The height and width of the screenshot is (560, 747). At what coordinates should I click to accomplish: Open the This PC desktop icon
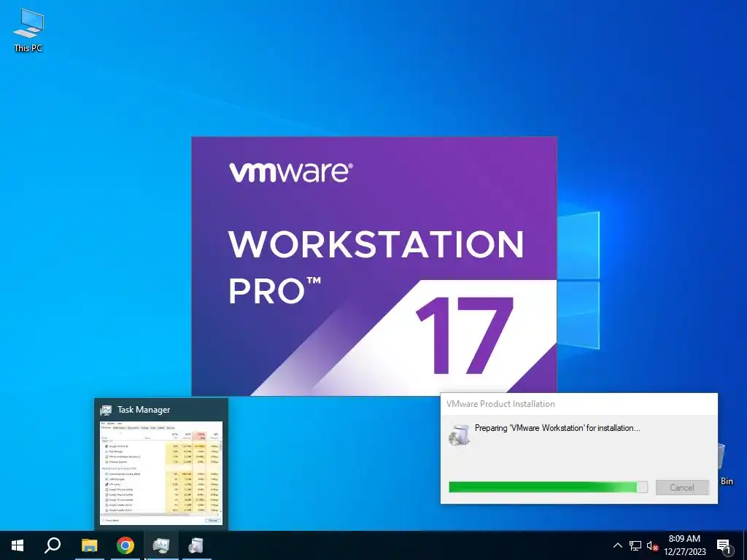[28, 31]
